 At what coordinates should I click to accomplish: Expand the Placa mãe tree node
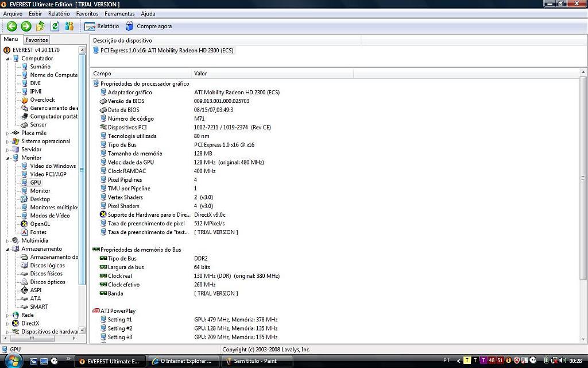(x=7, y=133)
